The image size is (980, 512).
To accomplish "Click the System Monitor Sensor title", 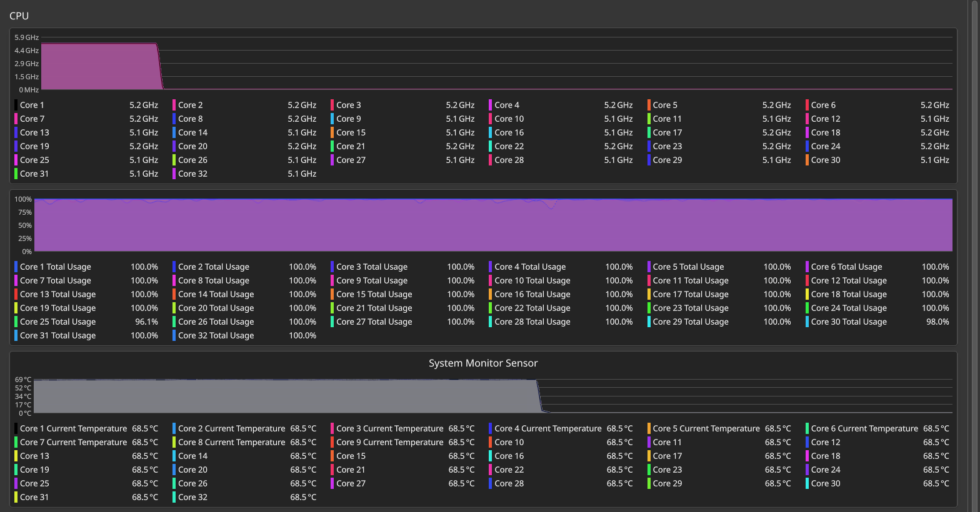I will 482,363.
